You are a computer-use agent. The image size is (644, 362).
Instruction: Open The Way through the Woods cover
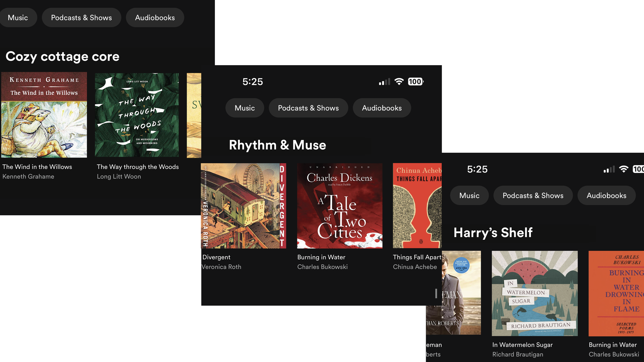click(x=137, y=115)
